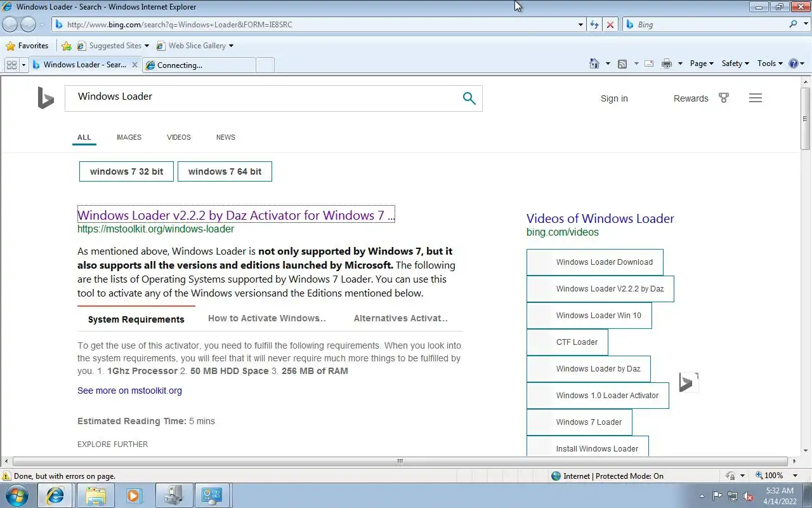
Task: Open the Page menu
Action: pos(702,63)
